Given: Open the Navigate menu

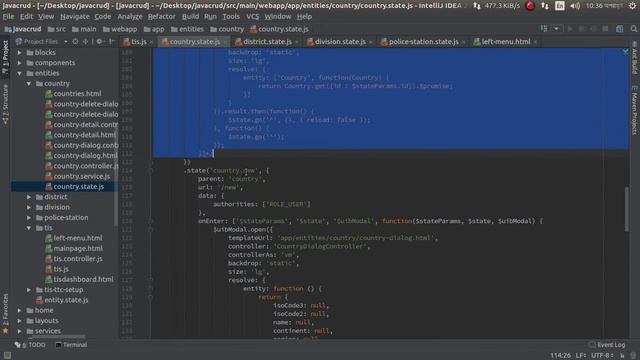Looking at the screenshot, I should coord(75,17).
